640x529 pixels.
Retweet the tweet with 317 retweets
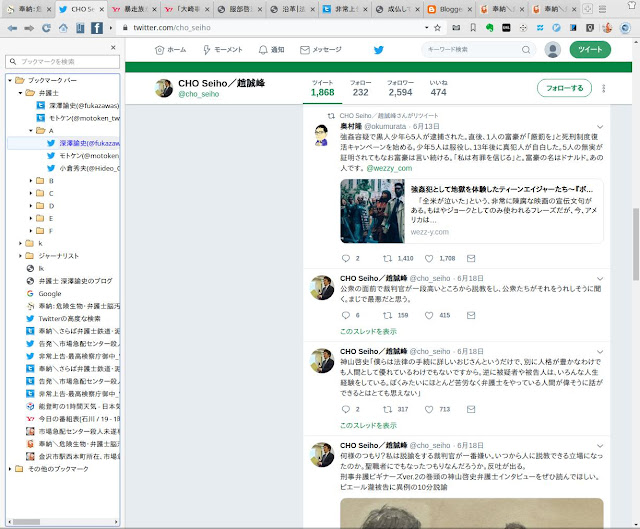387,409
